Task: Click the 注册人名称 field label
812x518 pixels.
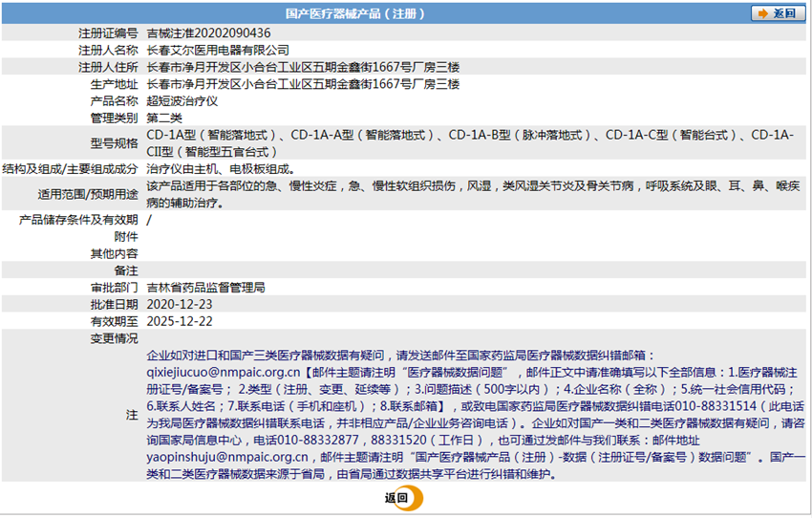Action: (x=108, y=51)
